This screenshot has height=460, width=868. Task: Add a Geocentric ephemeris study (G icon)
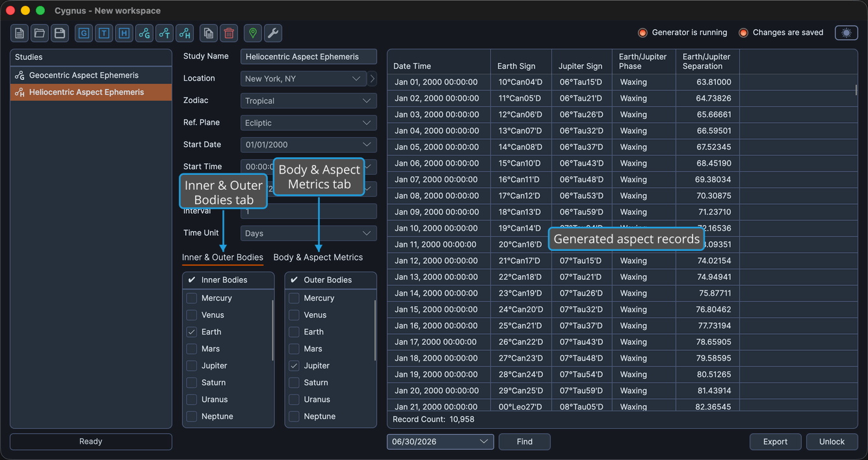(84, 33)
